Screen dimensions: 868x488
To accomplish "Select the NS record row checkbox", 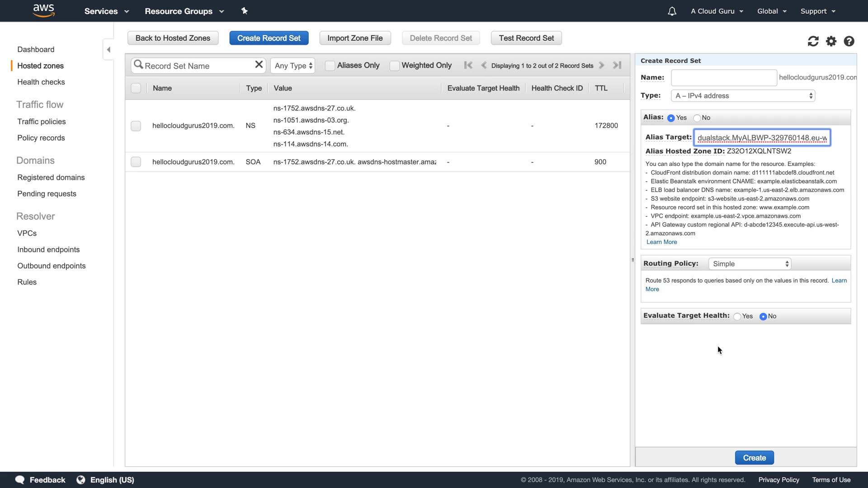I will 136,126.
